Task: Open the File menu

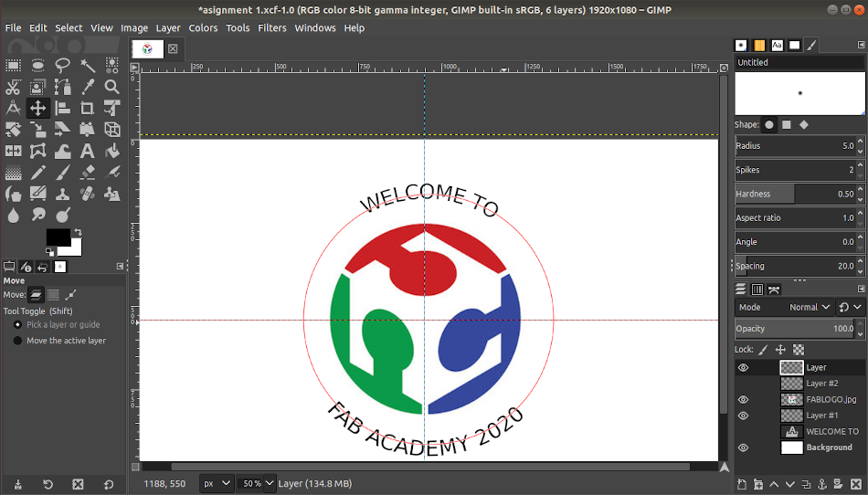Action: [x=14, y=27]
